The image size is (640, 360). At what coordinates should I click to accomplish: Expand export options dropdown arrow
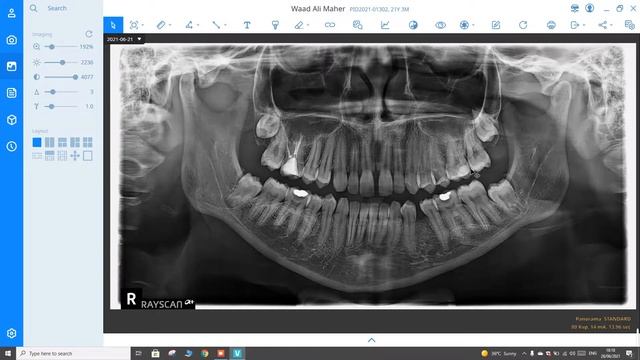584,25
